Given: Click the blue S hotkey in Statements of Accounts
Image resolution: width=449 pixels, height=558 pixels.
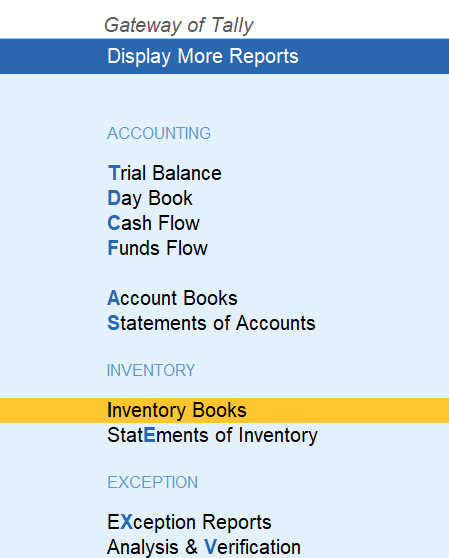Looking at the screenshot, I should click(x=113, y=323).
